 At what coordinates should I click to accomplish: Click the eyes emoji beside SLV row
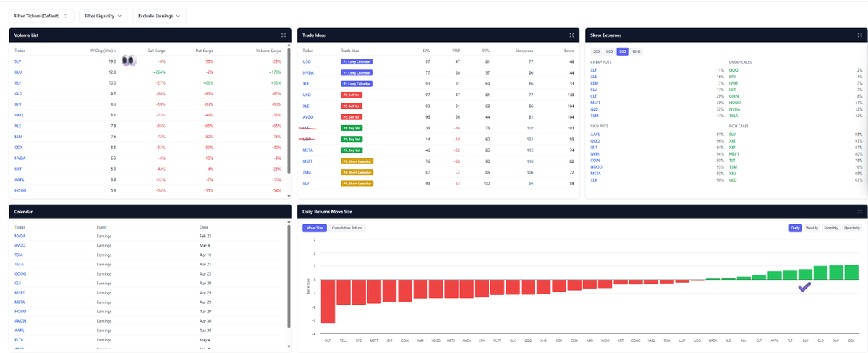[x=129, y=61]
